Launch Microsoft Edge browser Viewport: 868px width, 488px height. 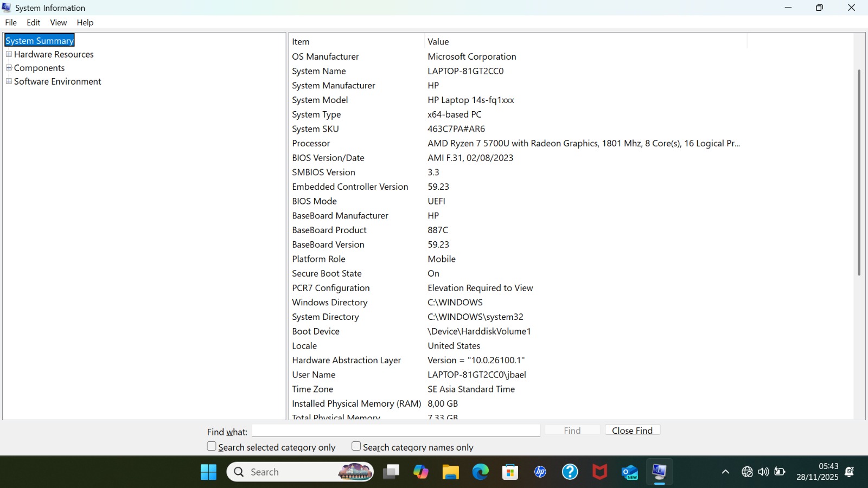tap(480, 472)
